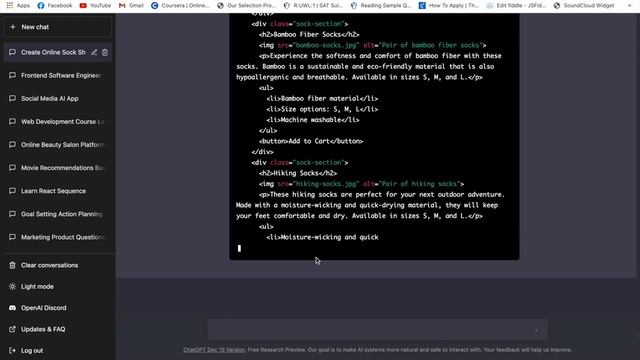
Task: Click chat bubble icon beside Learn React Sequence
Action: tap(12, 191)
